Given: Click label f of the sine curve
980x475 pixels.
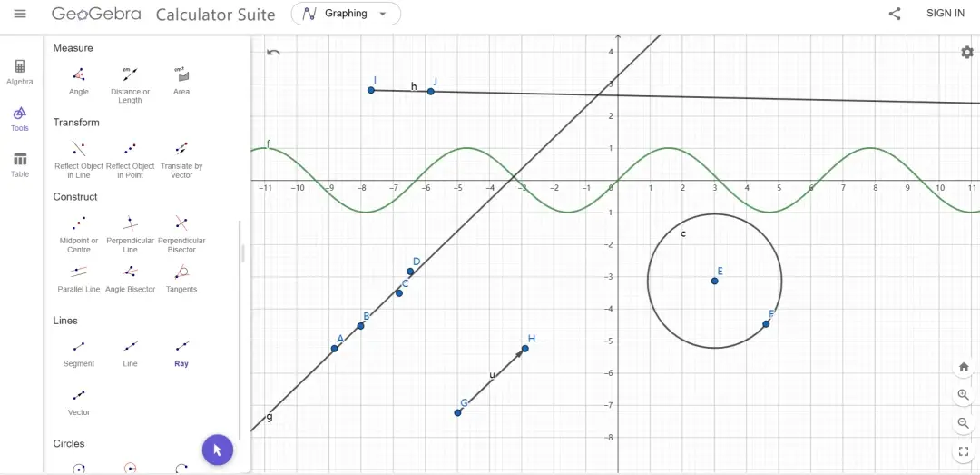Looking at the screenshot, I should click(x=268, y=144).
